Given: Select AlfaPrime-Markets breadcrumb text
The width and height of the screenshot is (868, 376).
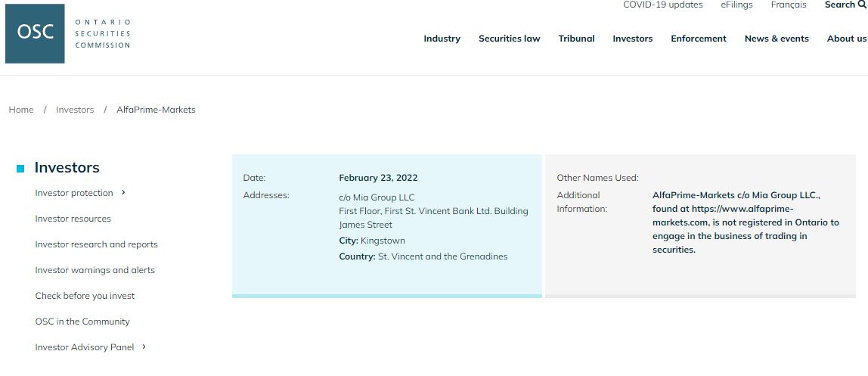Looking at the screenshot, I should pos(156,110).
